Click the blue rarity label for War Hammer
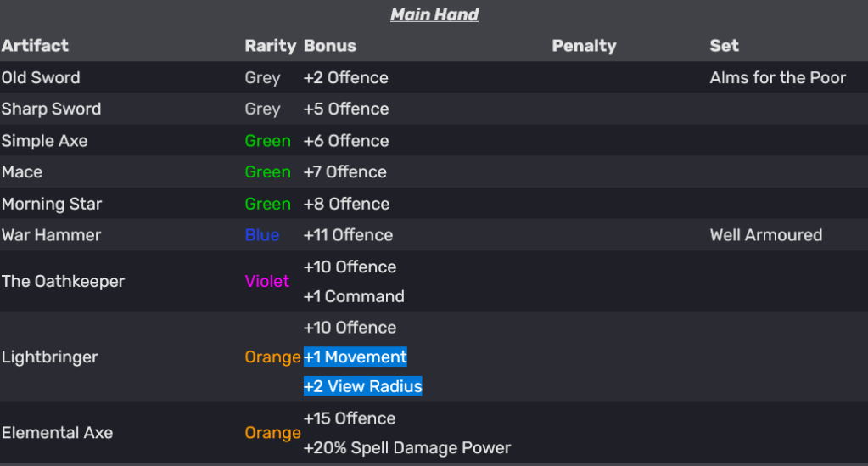Screen dimensions: 868x466 pyautogui.click(x=262, y=235)
